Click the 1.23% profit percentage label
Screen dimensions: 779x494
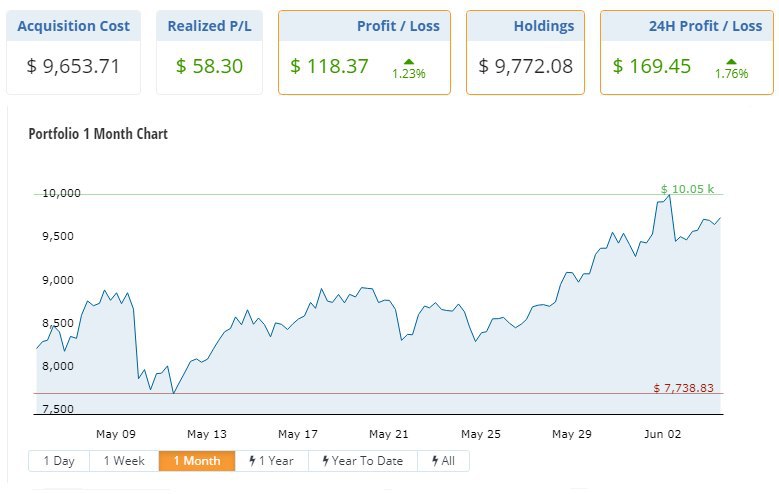point(408,74)
